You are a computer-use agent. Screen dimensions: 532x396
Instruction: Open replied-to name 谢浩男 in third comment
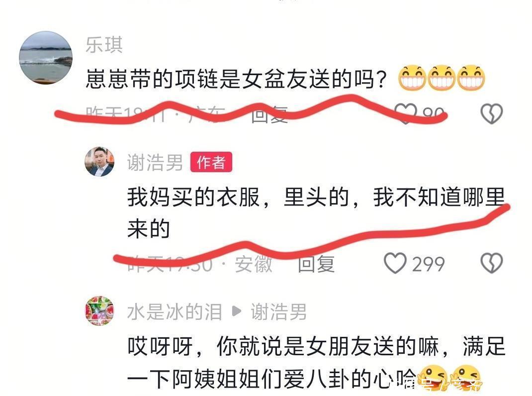tap(279, 312)
